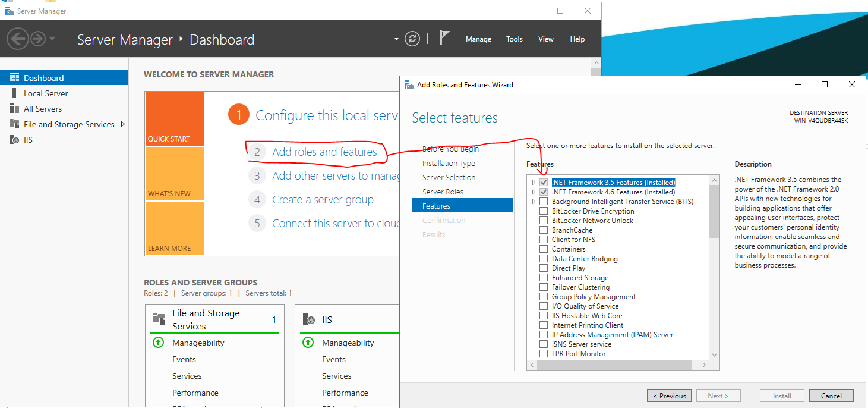Expand .NET Framework 3.5 Features node
This screenshot has width=868, height=408.
click(534, 183)
